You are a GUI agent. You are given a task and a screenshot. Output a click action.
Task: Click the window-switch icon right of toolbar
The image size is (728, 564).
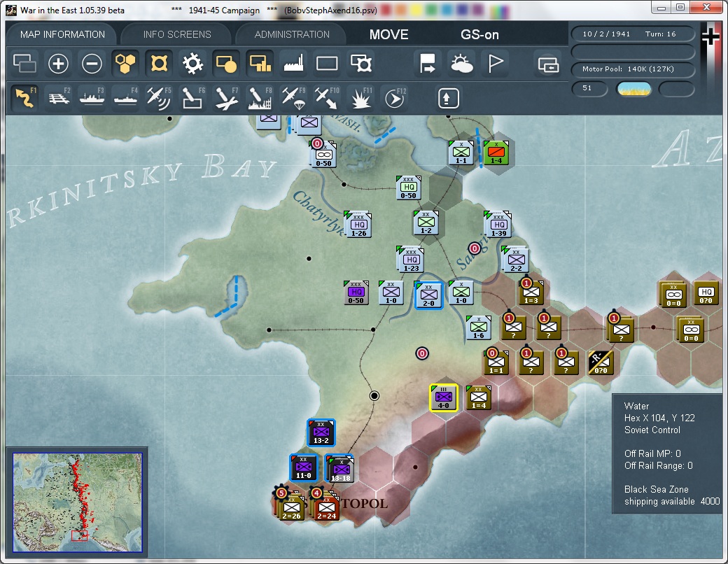[548, 64]
